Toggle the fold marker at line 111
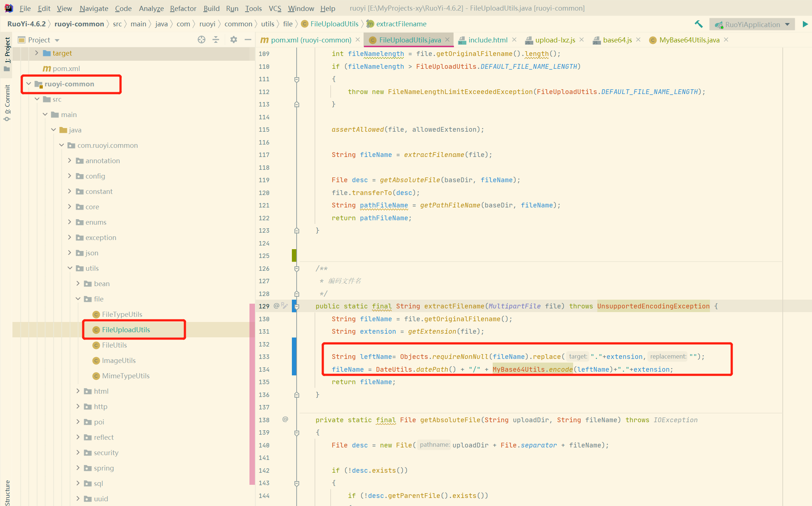812x506 pixels. (x=297, y=79)
